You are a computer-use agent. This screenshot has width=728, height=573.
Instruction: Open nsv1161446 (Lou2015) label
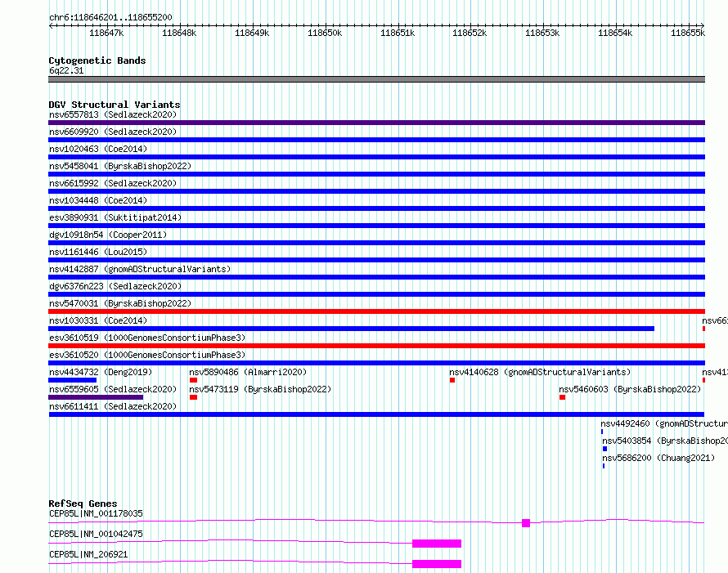click(x=98, y=252)
